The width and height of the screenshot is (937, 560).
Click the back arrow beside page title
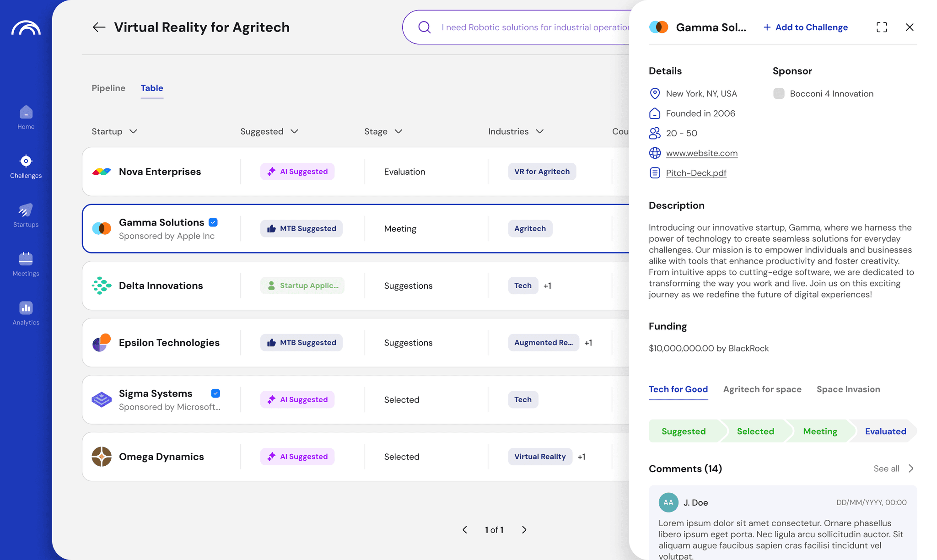pyautogui.click(x=99, y=27)
